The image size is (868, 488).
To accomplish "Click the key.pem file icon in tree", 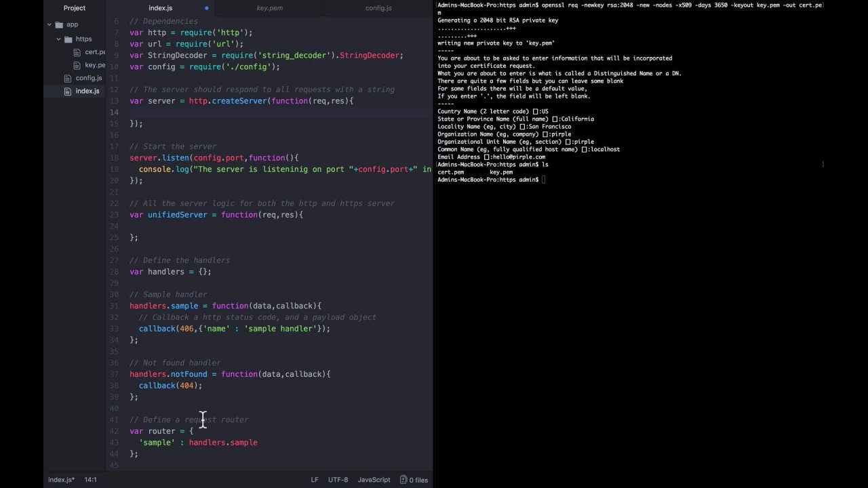I will click(77, 65).
